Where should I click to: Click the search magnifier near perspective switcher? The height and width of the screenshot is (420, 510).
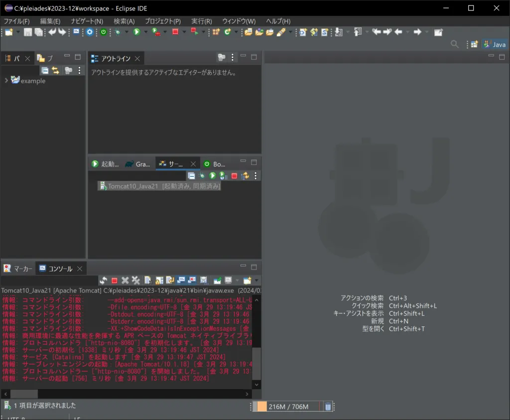[x=455, y=44]
